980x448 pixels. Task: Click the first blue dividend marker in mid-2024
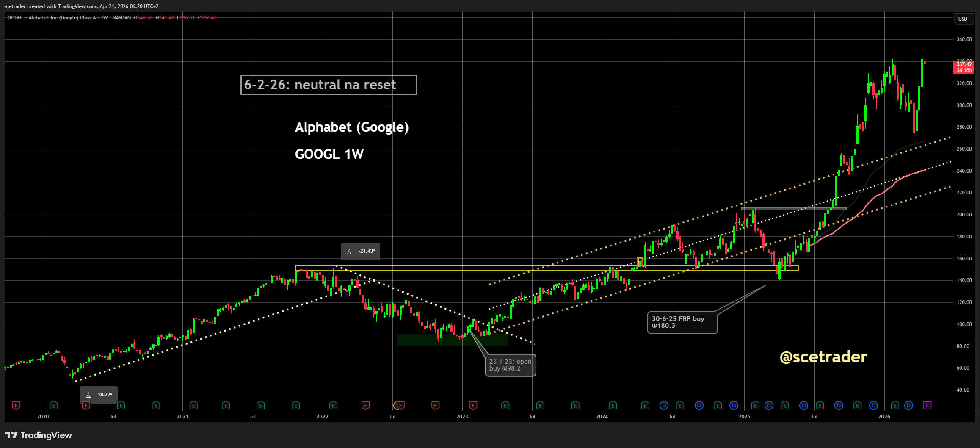pos(664,405)
